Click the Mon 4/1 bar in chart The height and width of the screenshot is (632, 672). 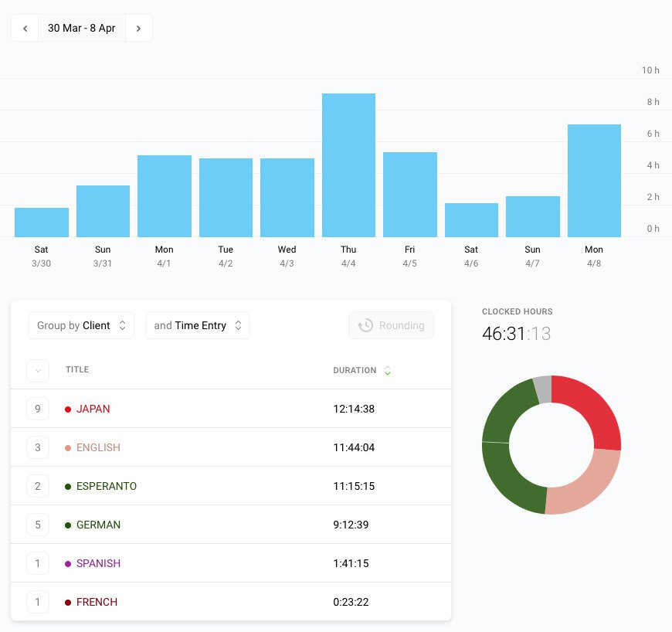coord(165,196)
